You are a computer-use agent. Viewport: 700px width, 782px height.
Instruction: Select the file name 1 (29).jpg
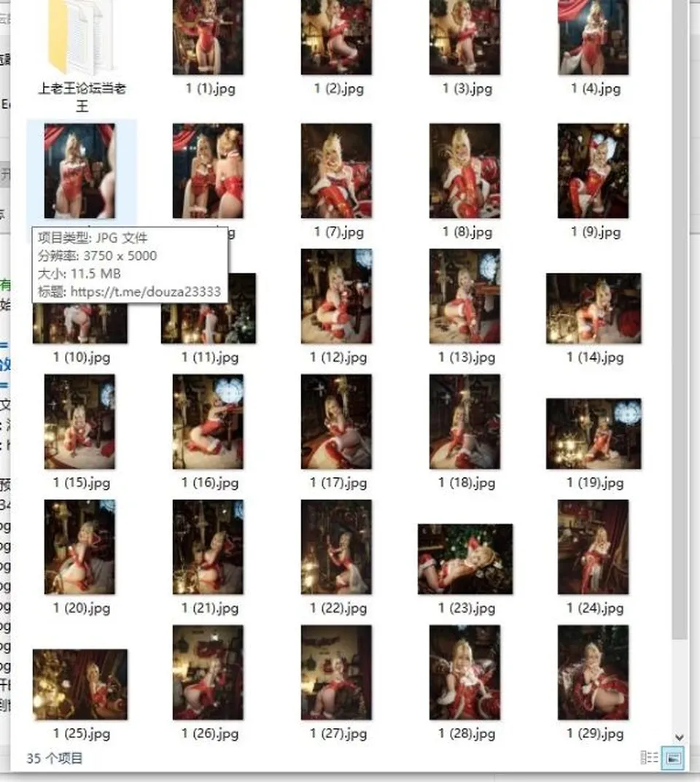point(595,733)
